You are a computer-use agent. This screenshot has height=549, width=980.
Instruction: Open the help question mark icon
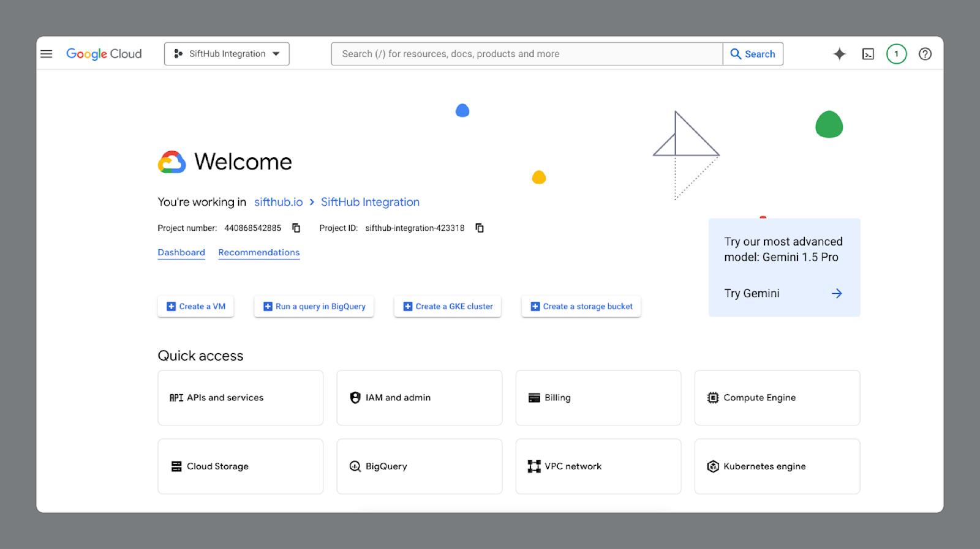pyautogui.click(x=925, y=54)
